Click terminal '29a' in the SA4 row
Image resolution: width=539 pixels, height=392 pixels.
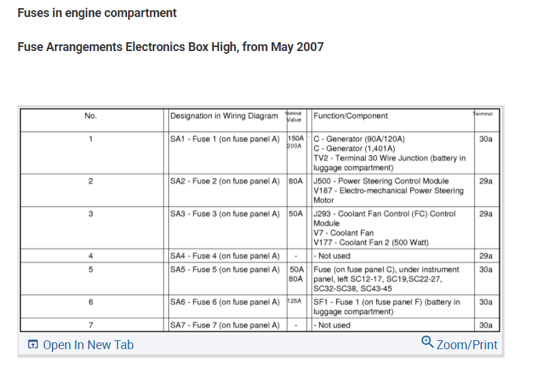[486, 256]
